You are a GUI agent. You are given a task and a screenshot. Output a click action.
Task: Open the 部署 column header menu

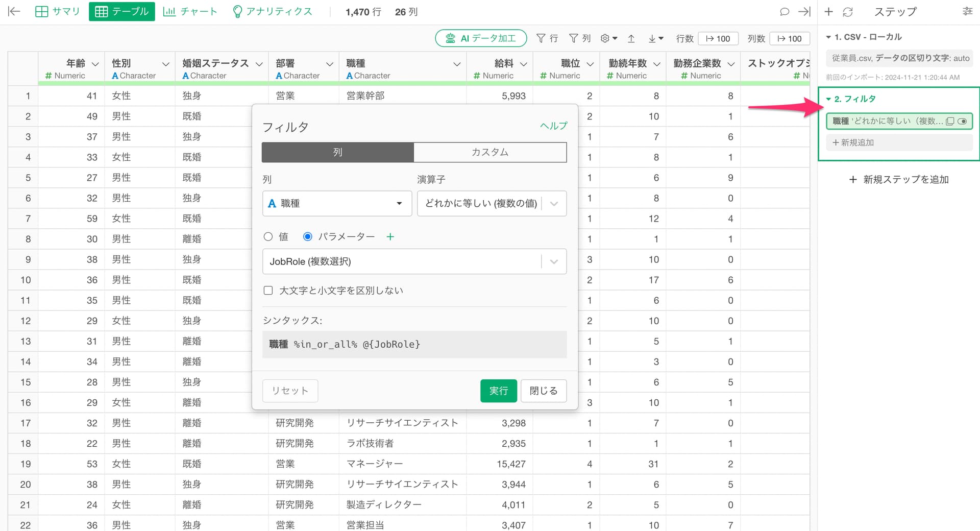point(329,64)
